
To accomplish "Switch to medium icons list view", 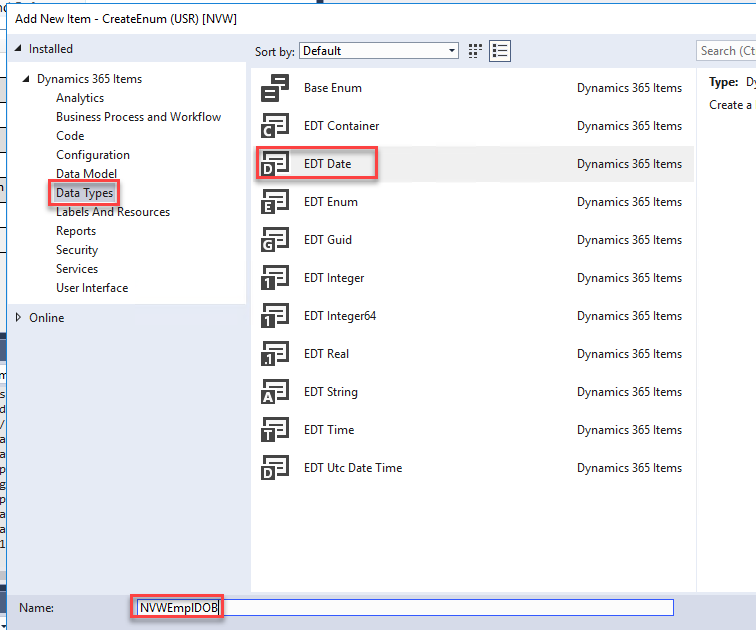I will tap(500, 51).
